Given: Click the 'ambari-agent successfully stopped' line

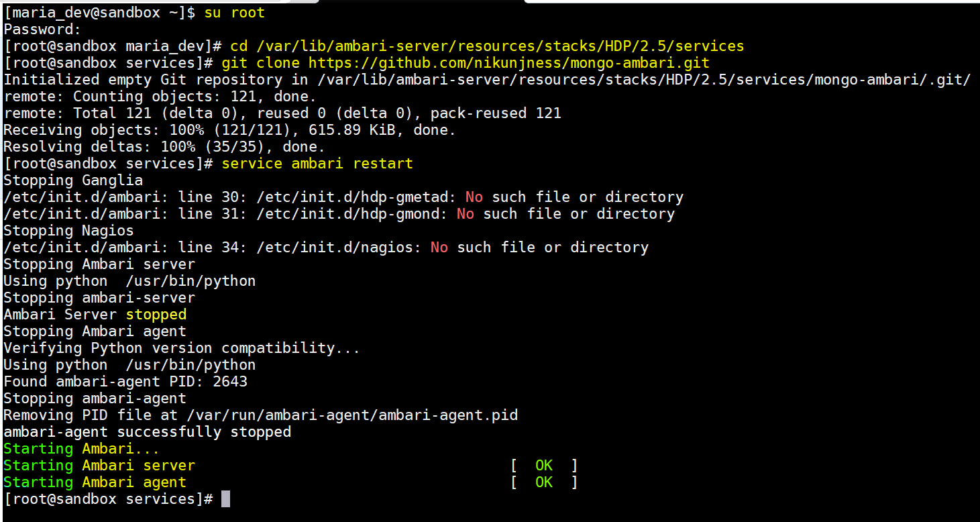Looking at the screenshot, I should point(148,432).
